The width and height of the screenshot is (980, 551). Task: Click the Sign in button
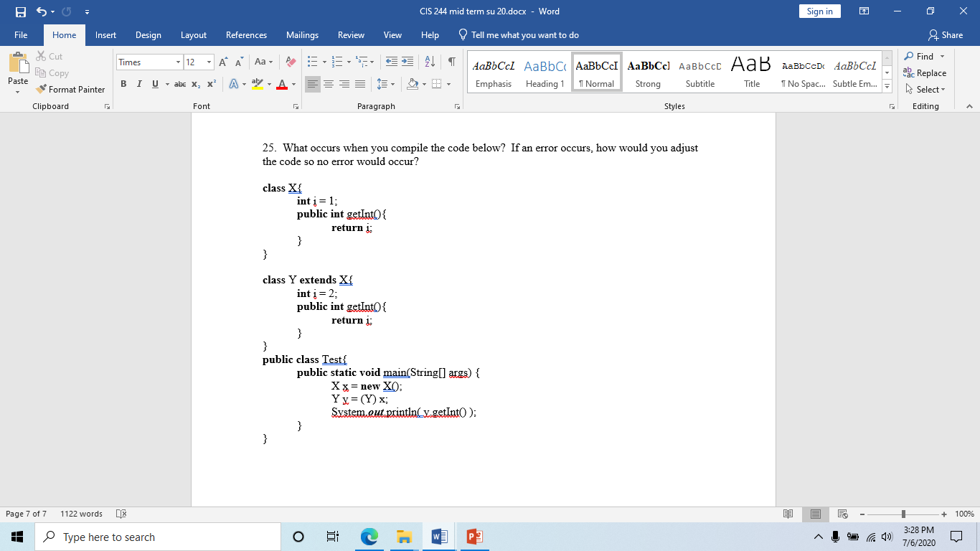[x=819, y=11]
